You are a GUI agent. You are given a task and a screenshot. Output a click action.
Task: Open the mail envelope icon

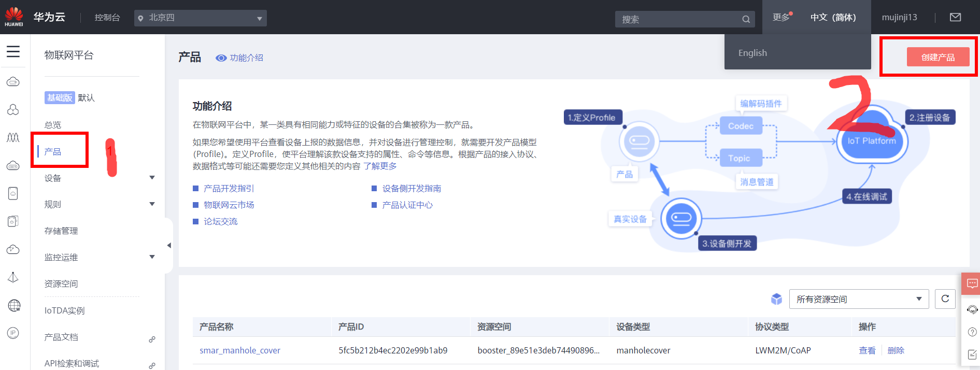tap(955, 17)
